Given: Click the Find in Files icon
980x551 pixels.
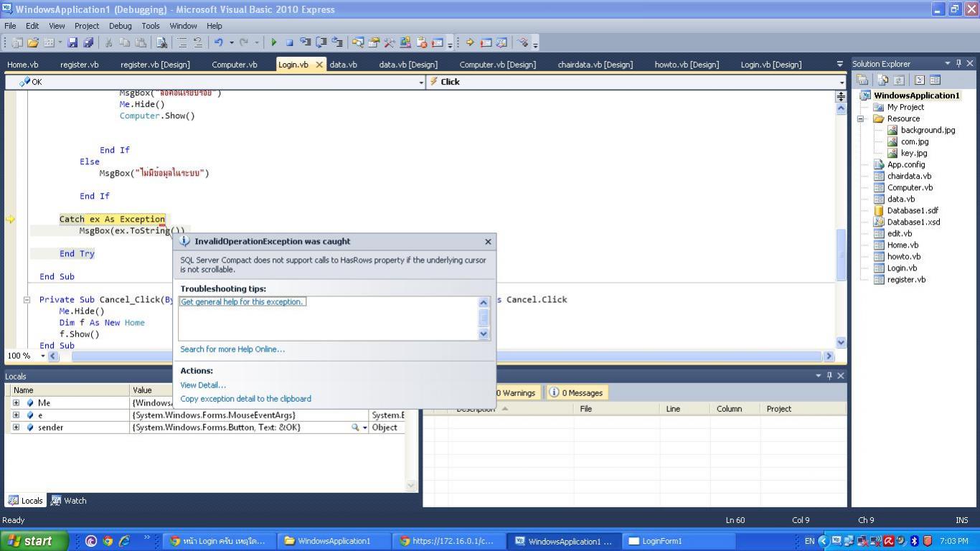Looking at the screenshot, I should tap(162, 42).
